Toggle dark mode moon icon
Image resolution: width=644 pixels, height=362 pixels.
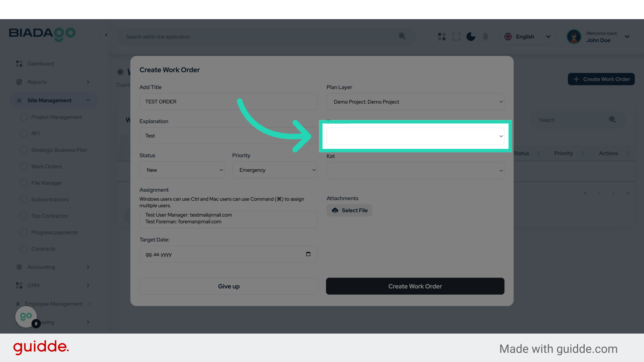point(471,37)
